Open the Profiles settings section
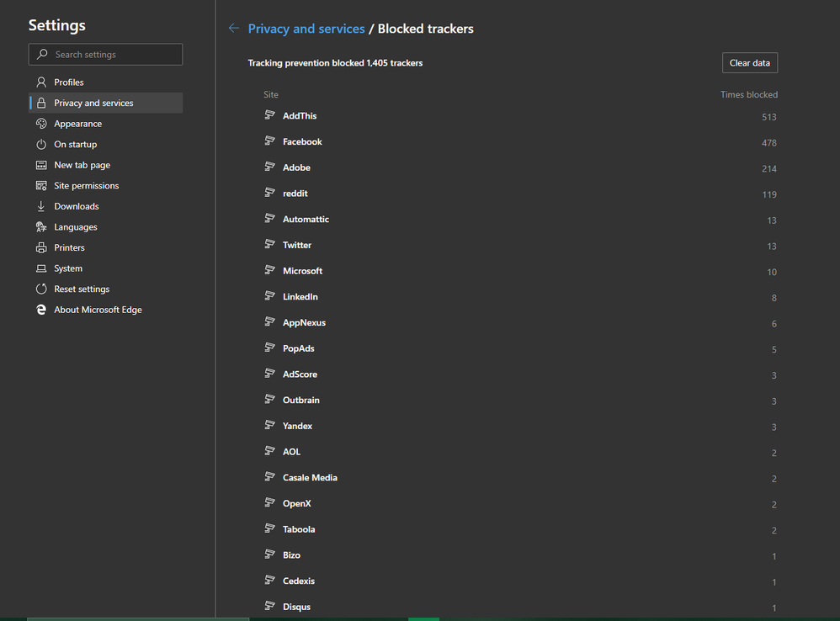This screenshot has height=621, width=840. [x=105, y=82]
